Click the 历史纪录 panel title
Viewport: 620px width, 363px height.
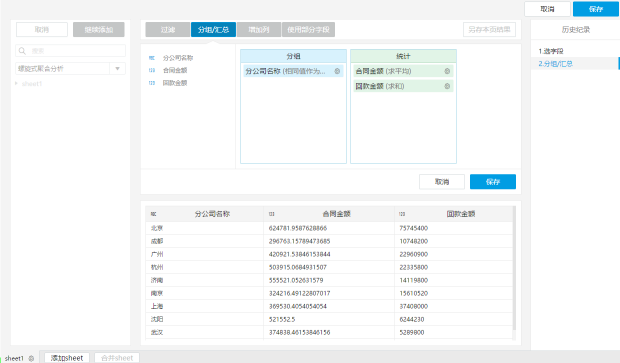[576, 30]
